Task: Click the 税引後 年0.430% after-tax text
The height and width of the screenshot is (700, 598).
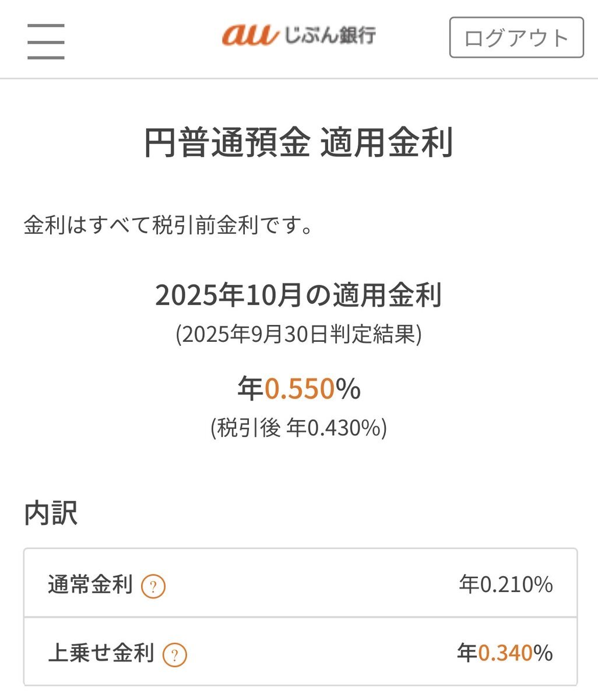Action: (298, 428)
